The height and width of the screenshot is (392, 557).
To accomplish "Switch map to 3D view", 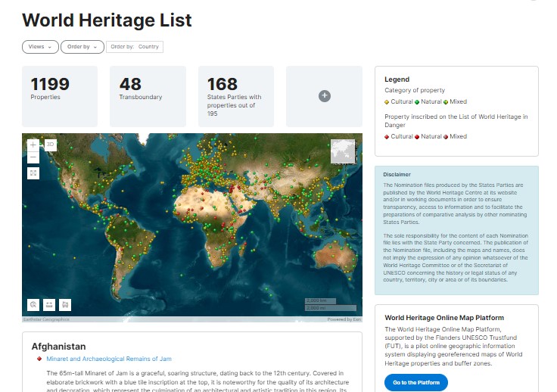I will point(51,144).
